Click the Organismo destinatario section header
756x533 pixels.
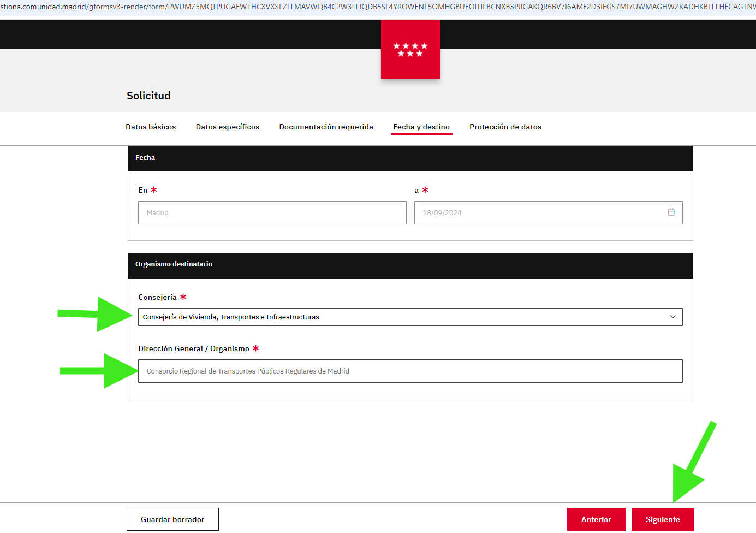coord(409,265)
